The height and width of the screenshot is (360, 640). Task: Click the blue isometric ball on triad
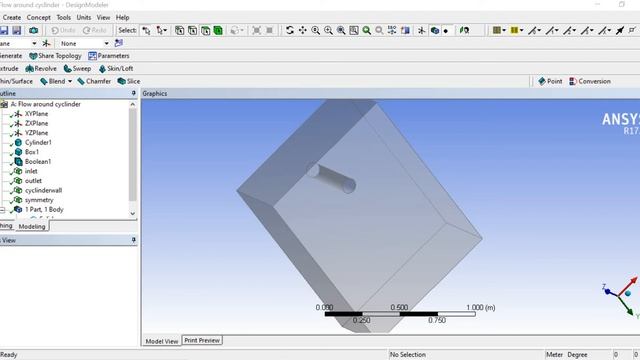click(628, 293)
